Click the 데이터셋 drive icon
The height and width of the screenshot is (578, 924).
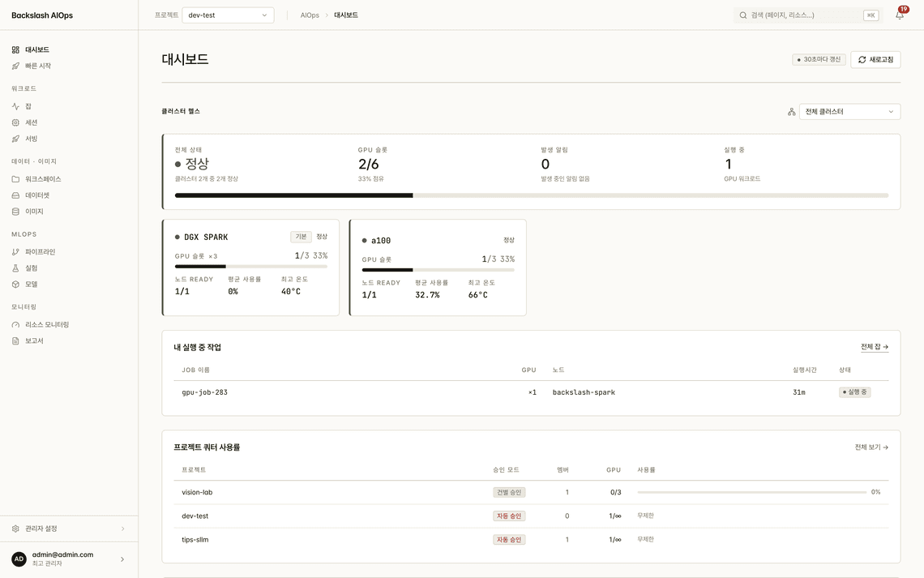(x=15, y=195)
